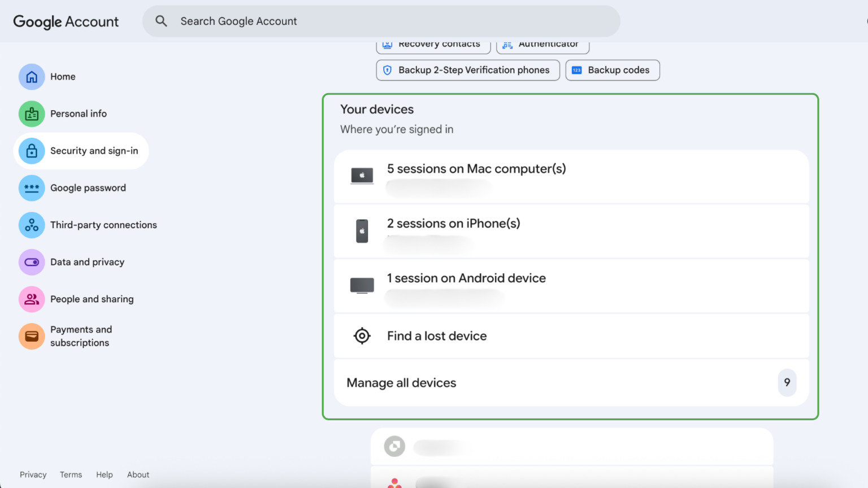Click the iPhone device icon
This screenshot has width=868, height=488.
(362, 231)
